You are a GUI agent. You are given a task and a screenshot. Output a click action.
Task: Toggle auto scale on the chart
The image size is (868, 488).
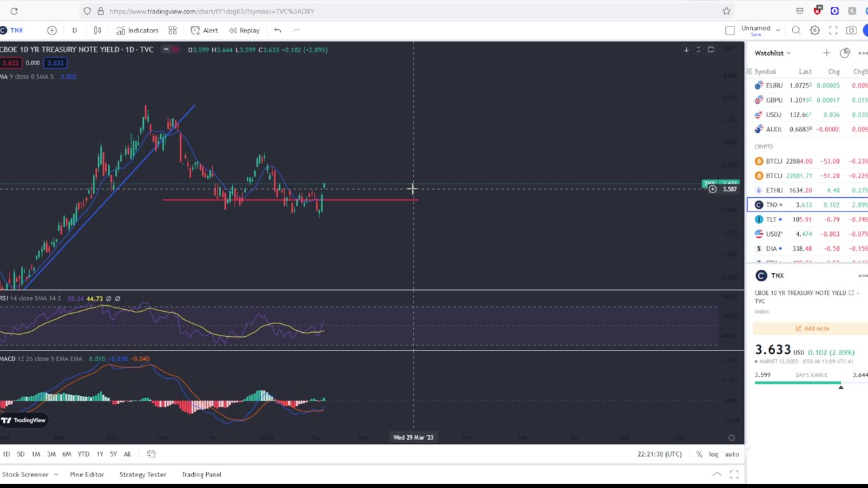(x=732, y=454)
